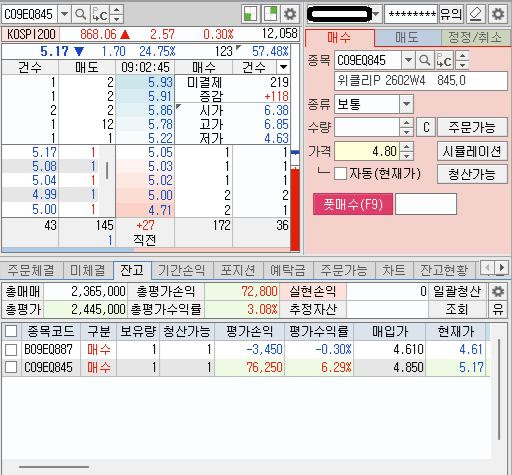
Task: Click the linked-code icon in top-left toolbar
Action: [x=100, y=14]
